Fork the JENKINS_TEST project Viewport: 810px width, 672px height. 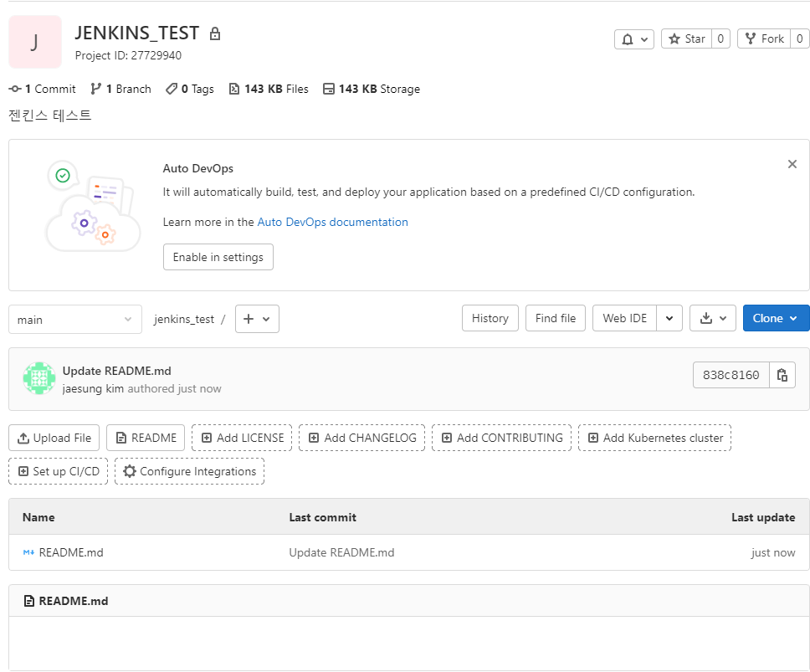coord(764,39)
